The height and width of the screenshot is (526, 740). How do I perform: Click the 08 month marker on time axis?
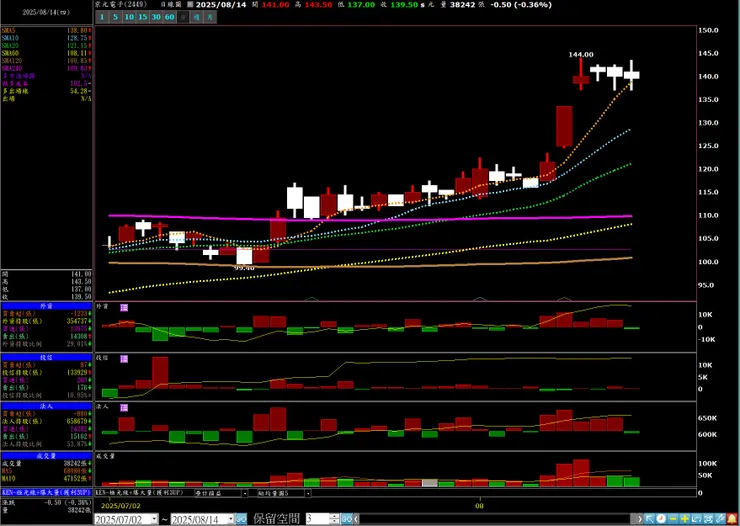(479, 506)
